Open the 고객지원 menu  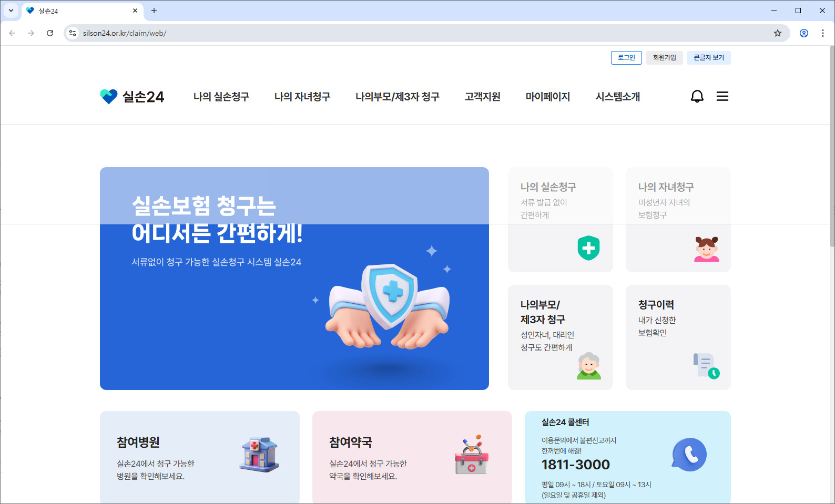pyautogui.click(x=483, y=97)
